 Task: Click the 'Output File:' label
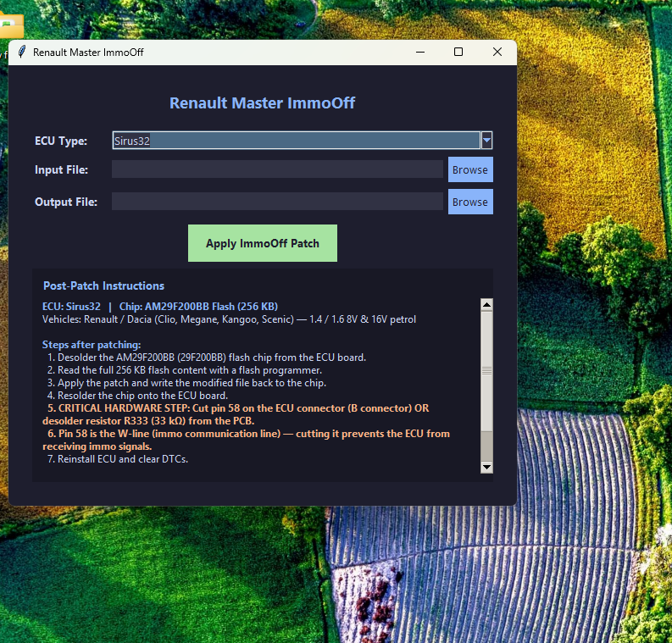click(66, 202)
